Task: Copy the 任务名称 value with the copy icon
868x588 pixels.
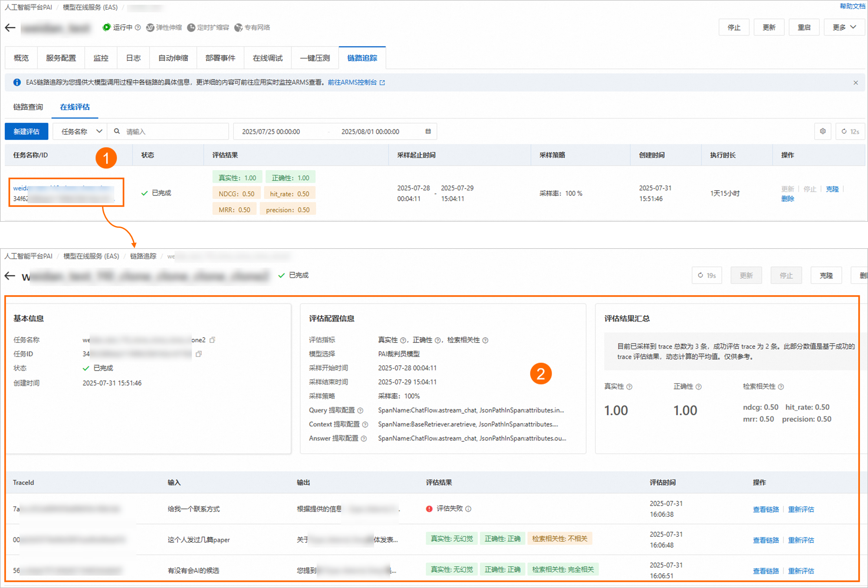Action: (x=212, y=340)
